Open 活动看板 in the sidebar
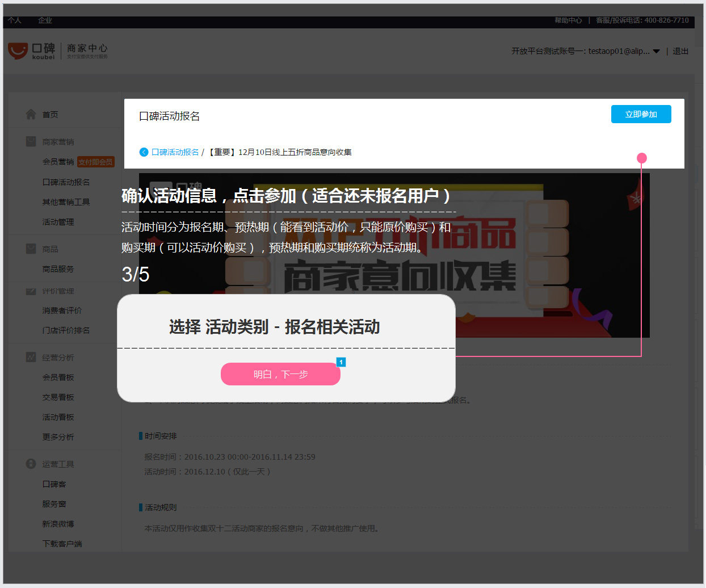Viewport: 706px width, 588px height. coord(58,417)
